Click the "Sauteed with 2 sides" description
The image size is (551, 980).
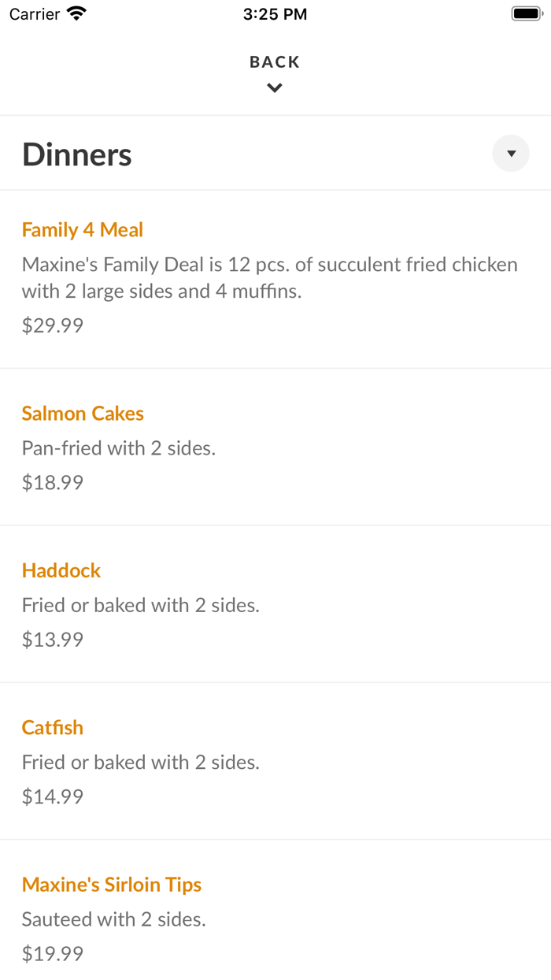click(114, 919)
